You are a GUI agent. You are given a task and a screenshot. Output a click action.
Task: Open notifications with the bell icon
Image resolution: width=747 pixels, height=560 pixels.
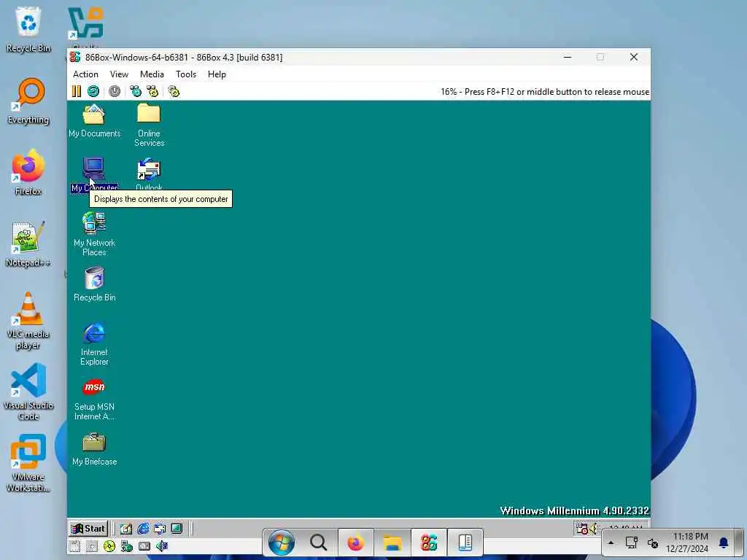coord(724,542)
